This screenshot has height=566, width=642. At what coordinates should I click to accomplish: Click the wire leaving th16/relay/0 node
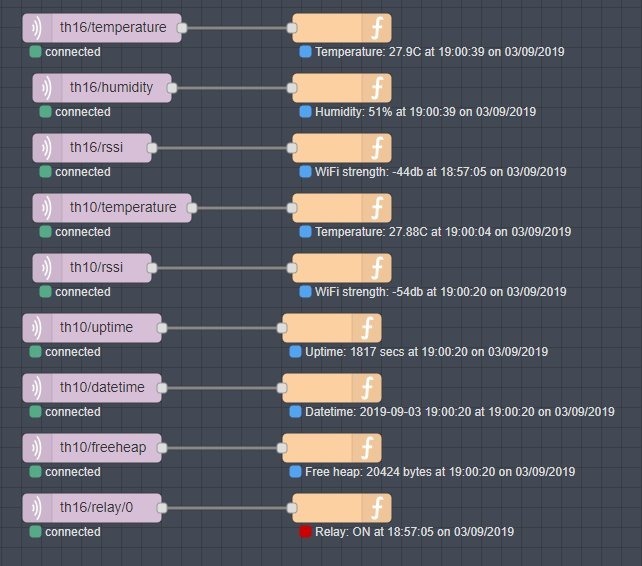(x=226, y=508)
